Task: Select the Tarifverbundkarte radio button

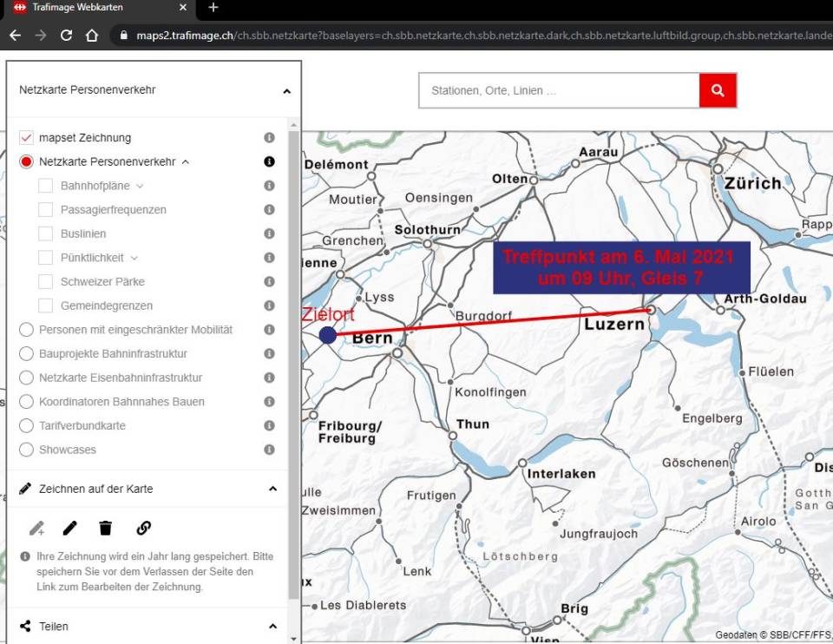Action: pos(26,425)
